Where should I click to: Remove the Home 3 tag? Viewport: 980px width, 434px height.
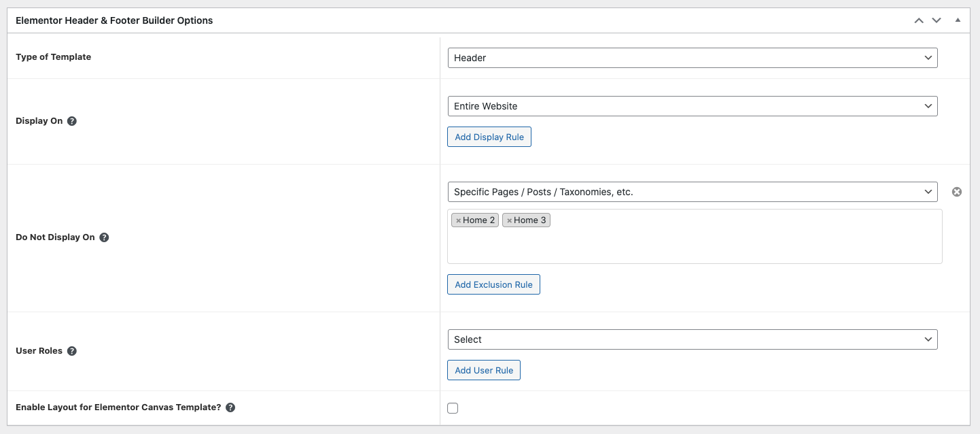(x=510, y=220)
